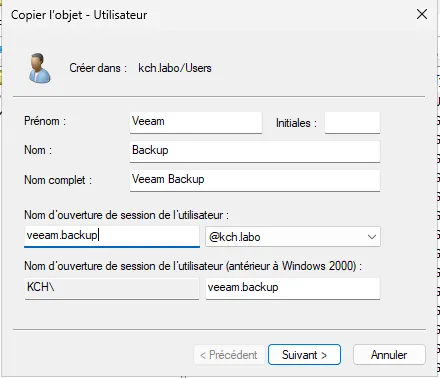Screen dimensions: 440x378
Task: Click the empty Initiales field
Action: 352,123
